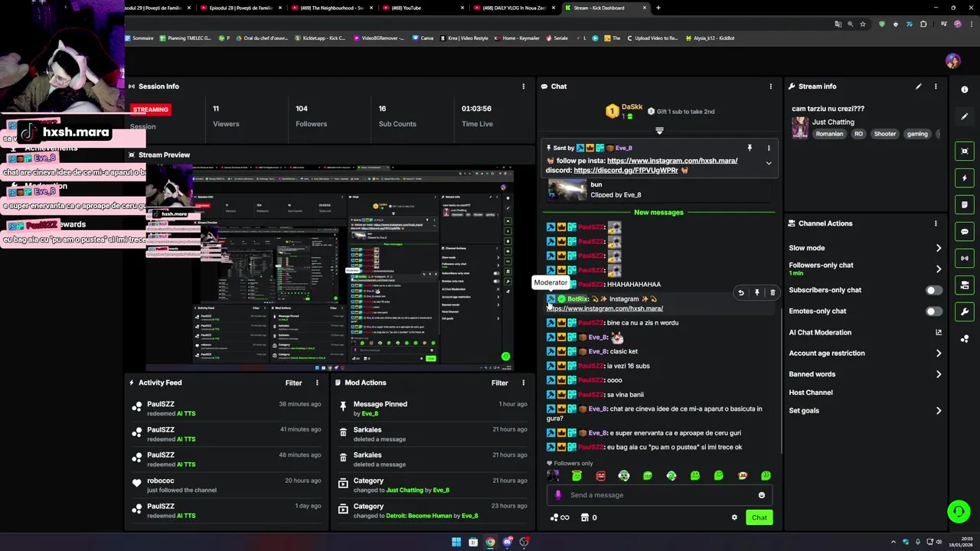Expand Slow mode options
The height and width of the screenshot is (551, 980).
(x=939, y=248)
